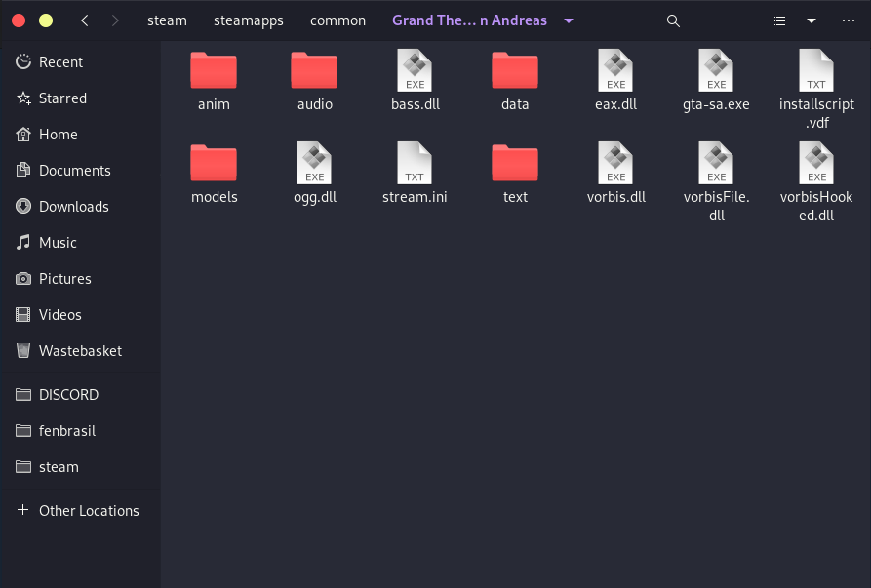The image size is (871, 588).
Task: Open the anim folder
Action: click(214, 70)
